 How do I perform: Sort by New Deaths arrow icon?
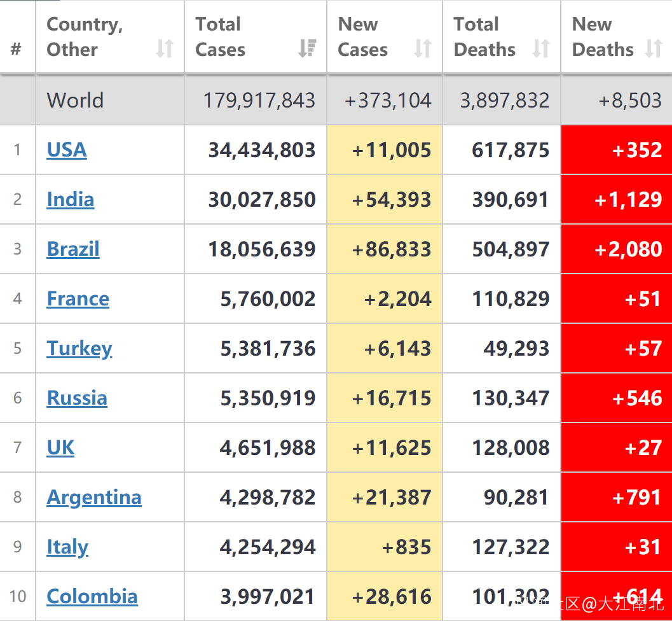click(x=654, y=49)
